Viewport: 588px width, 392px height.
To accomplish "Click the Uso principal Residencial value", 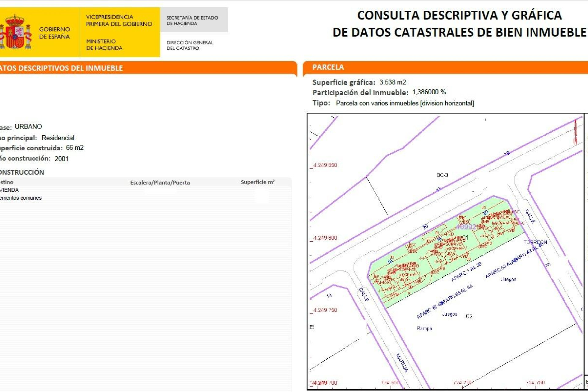I will tap(58, 138).
